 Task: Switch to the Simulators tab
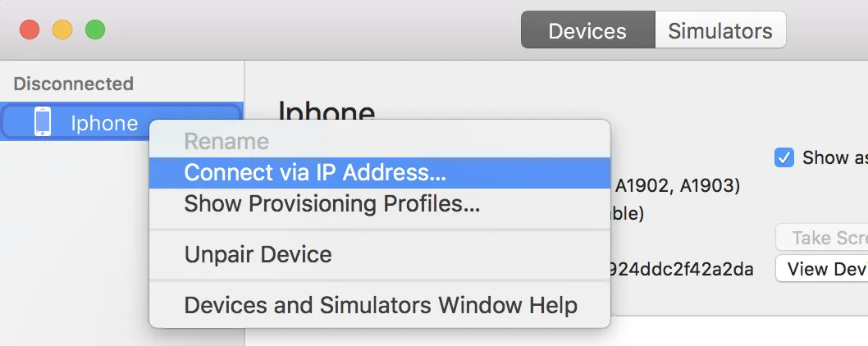(720, 31)
